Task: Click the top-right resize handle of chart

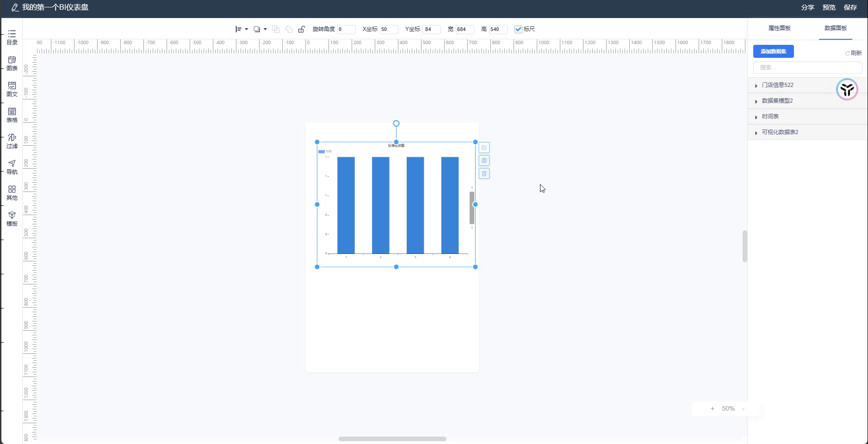Action: tap(475, 142)
